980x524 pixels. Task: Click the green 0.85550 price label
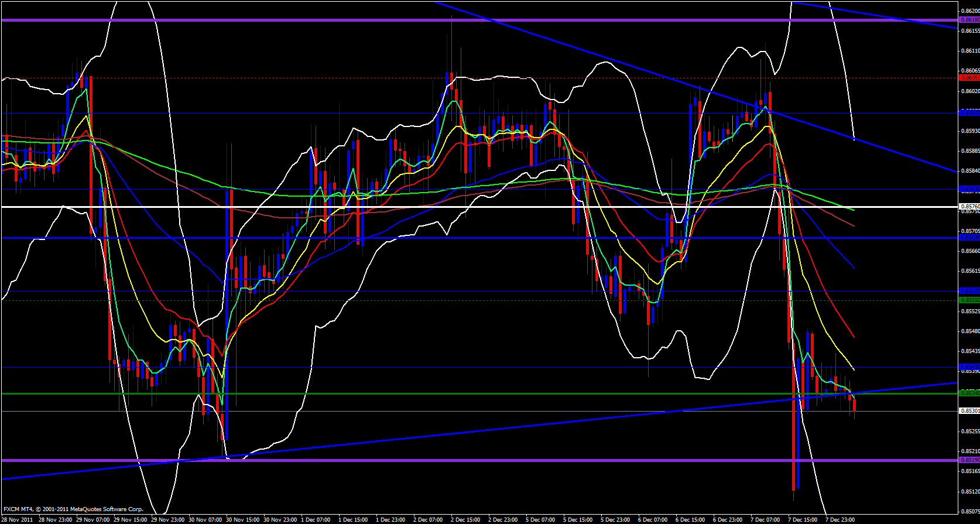click(969, 300)
